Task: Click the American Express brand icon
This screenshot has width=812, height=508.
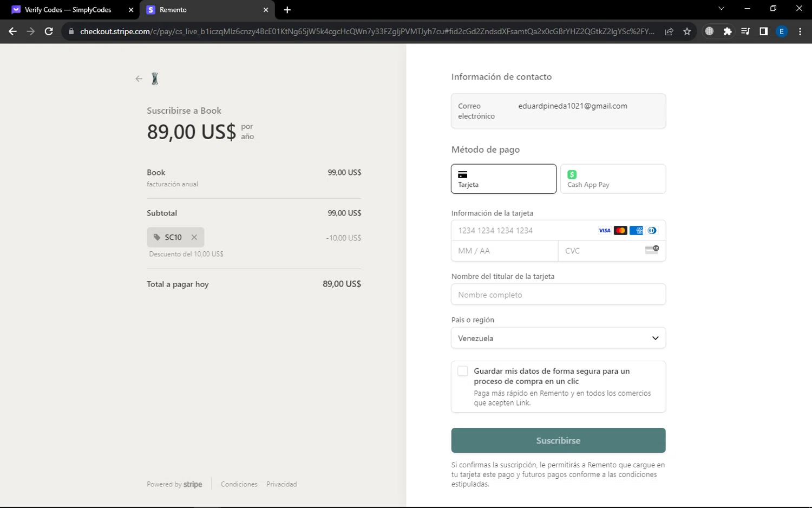Action: pyautogui.click(x=636, y=230)
